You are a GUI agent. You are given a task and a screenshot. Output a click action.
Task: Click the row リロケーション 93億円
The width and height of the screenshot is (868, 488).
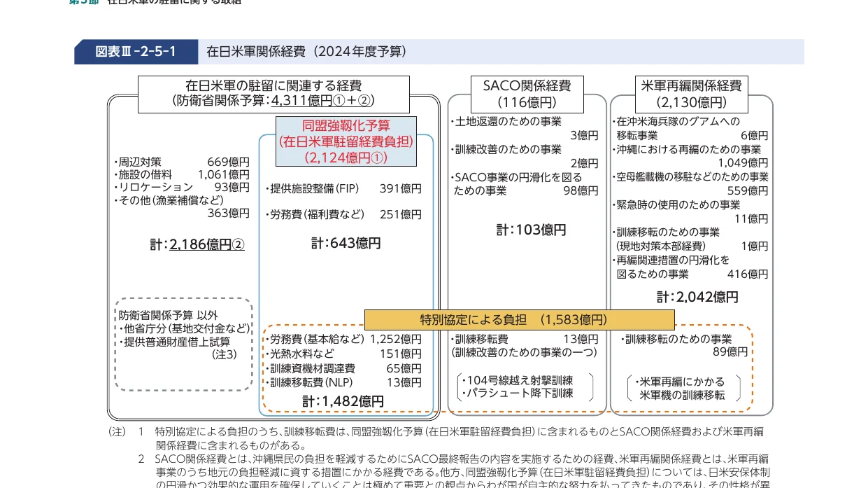[181, 187]
